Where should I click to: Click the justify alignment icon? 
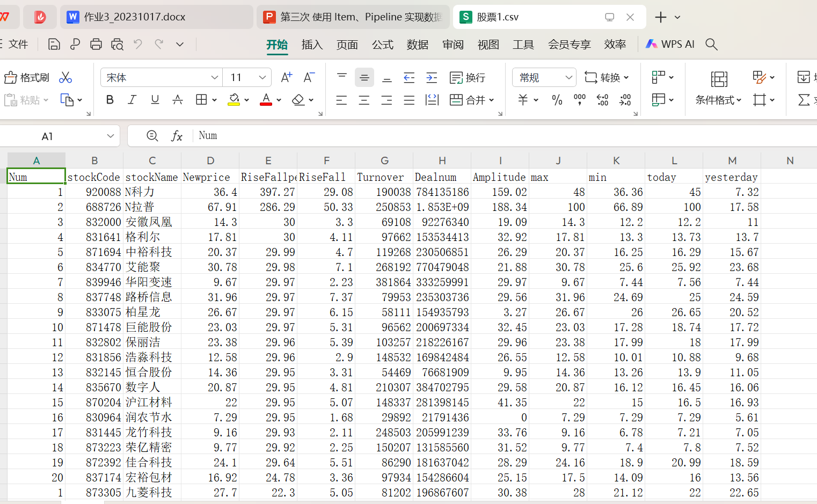(x=409, y=100)
